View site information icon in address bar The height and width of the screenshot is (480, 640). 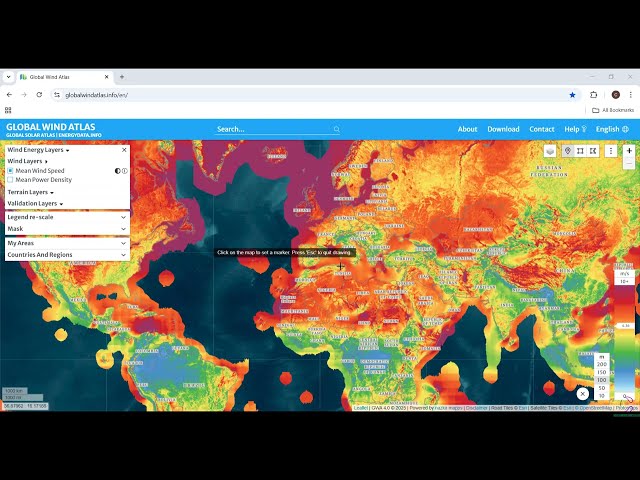(x=57, y=95)
